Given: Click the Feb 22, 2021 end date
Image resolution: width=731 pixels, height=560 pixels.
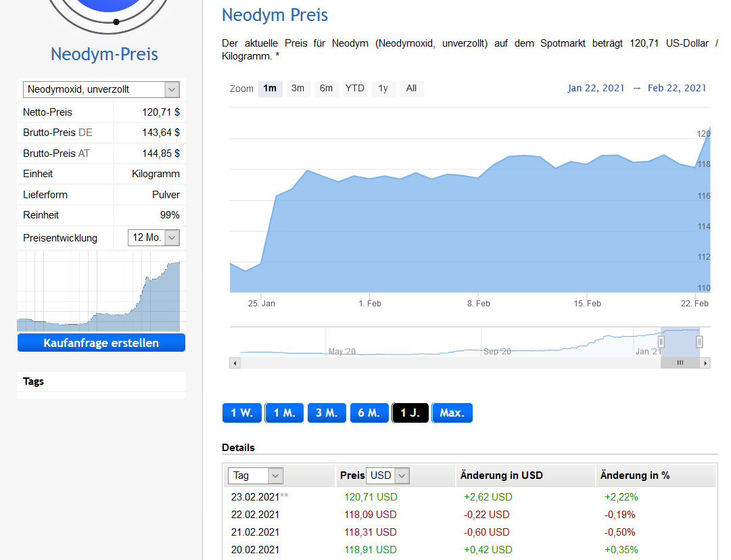Looking at the screenshot, I should 677,88.
